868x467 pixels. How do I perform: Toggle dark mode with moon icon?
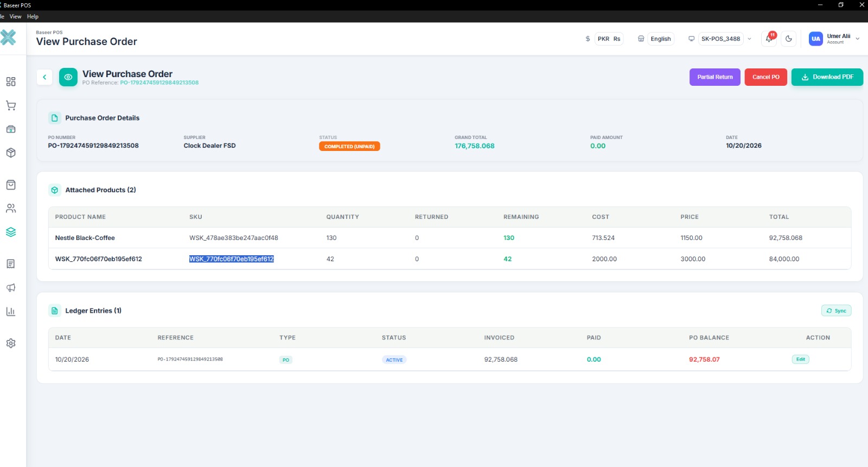point(789,39)
